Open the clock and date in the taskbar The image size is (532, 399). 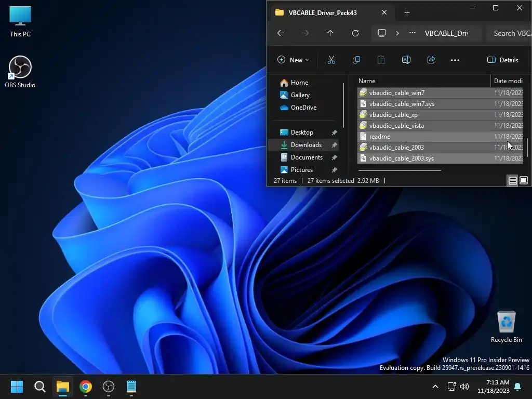(494, 387)
